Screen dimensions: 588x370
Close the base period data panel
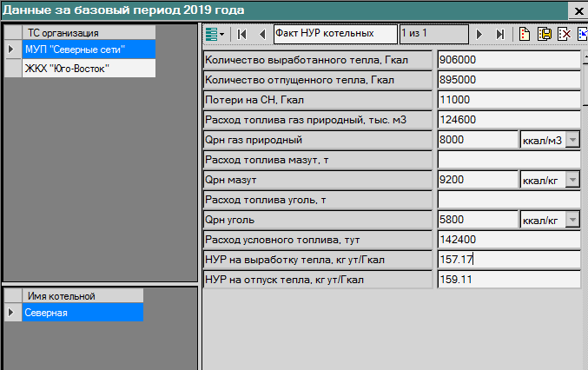pyautogui.click(x=578, y=10)
